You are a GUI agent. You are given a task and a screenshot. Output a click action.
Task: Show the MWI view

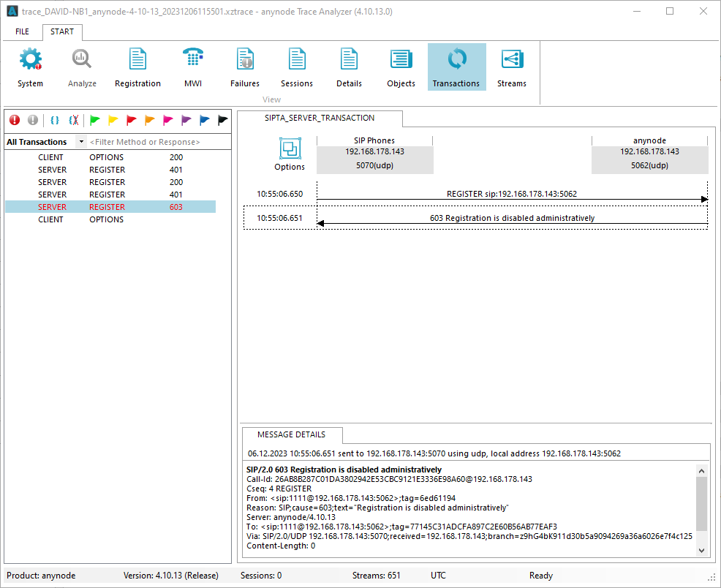coord(192,67)
